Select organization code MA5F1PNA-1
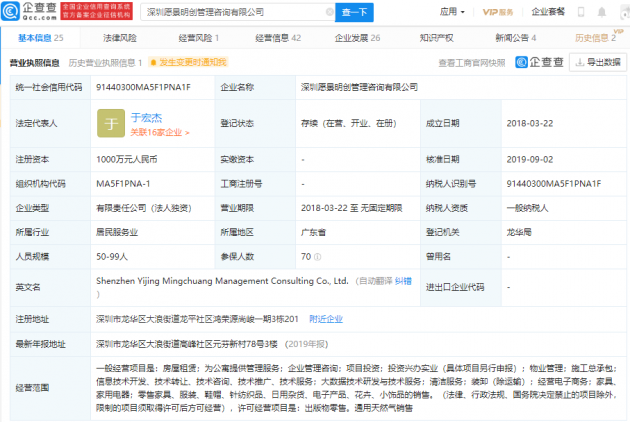Screen dimensions: 630x422 tap(123, 184)
